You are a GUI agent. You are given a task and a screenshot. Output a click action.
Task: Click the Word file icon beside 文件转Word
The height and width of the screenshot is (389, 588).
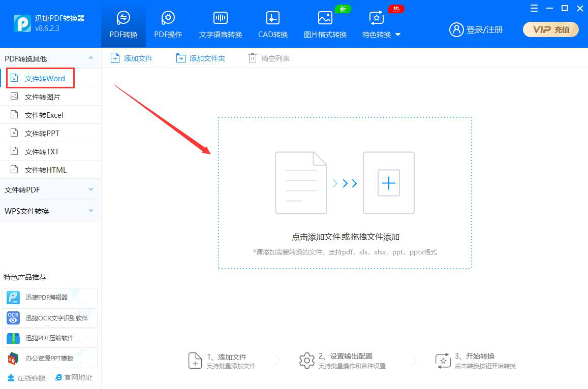14,78
